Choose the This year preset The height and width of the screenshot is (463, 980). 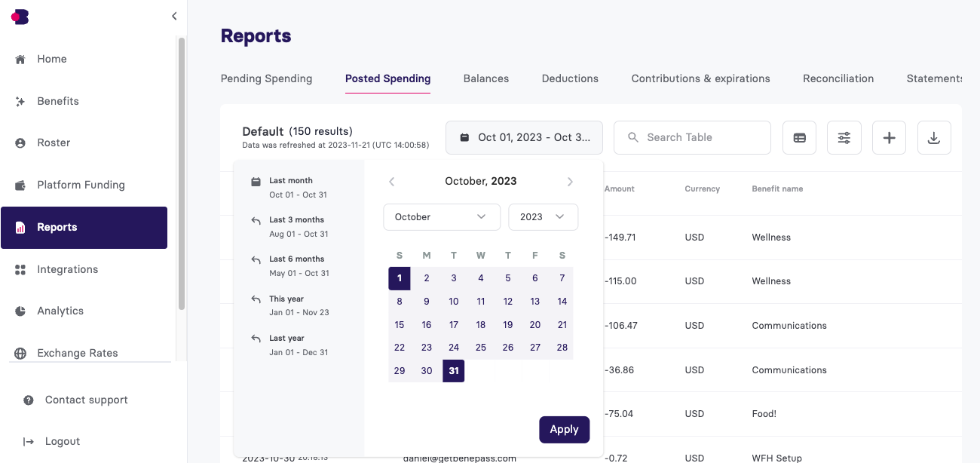click(299, 306)
